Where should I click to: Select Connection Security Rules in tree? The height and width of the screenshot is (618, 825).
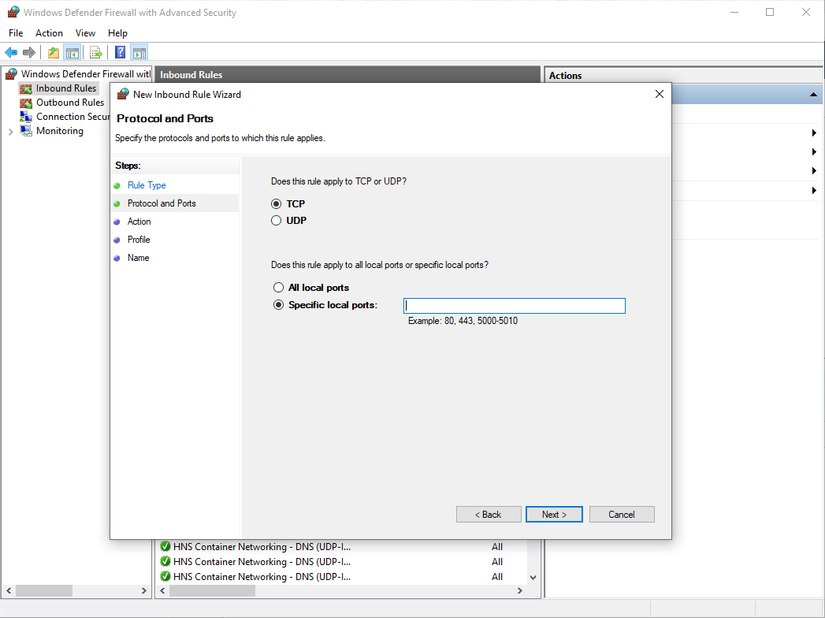[73, 117]
